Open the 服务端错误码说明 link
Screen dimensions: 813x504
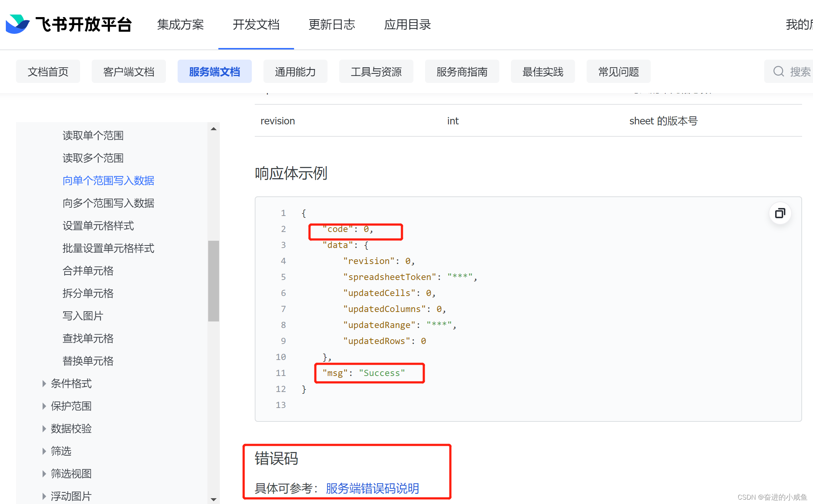(372, 488)
